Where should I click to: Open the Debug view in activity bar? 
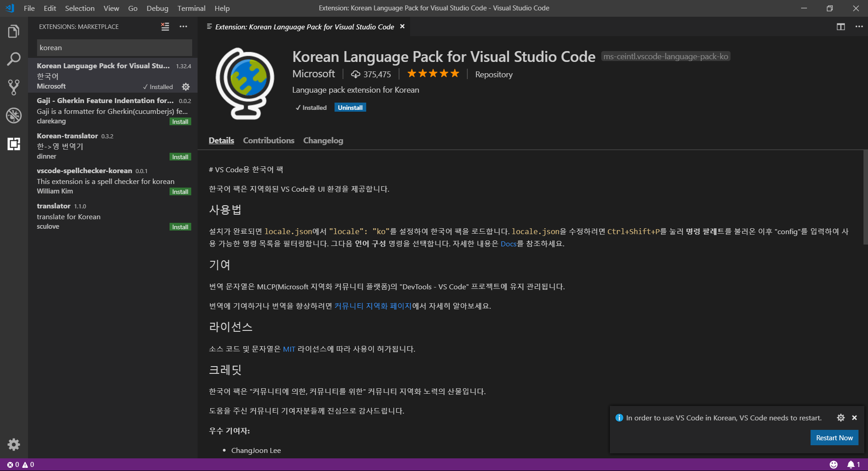pos(14,116)
